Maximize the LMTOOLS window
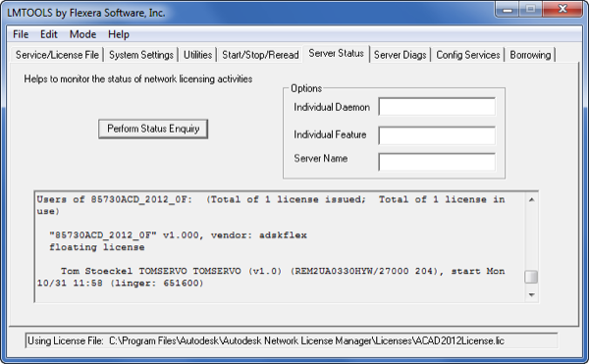The width and height of the screenshot is (589, 364). 530,9
